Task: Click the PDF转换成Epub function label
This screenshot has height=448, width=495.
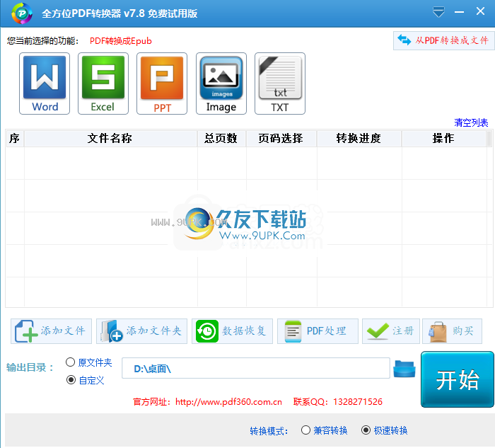Action: click(121, 41)
